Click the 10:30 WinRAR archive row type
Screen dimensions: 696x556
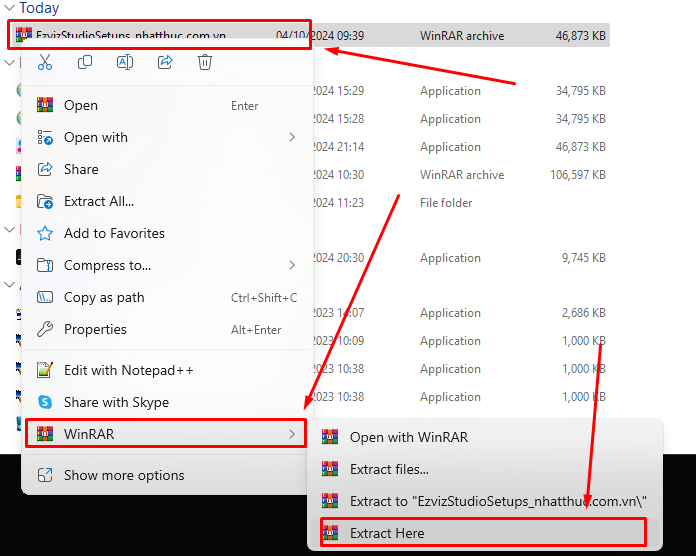tap(462, 175)
